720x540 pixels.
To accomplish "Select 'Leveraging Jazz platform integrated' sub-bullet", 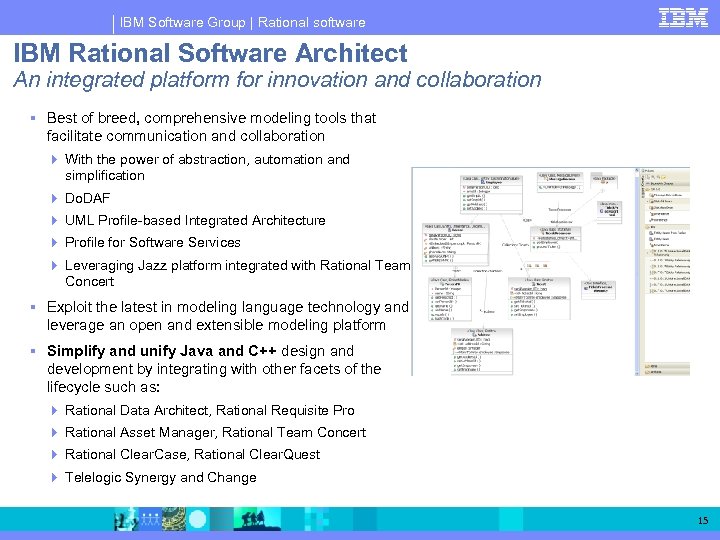I will point(237,273).
